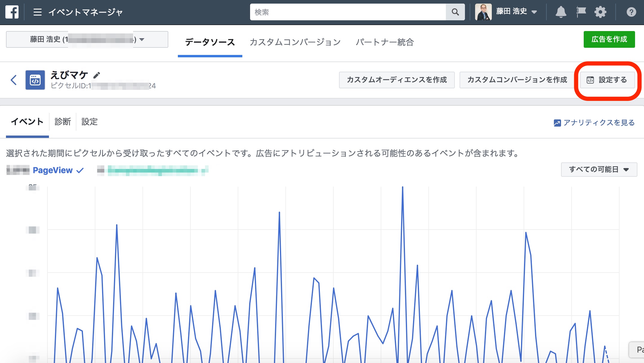Go back using the left arrow
This screenshot has width=644, height=363.
[x=13, y=80]
